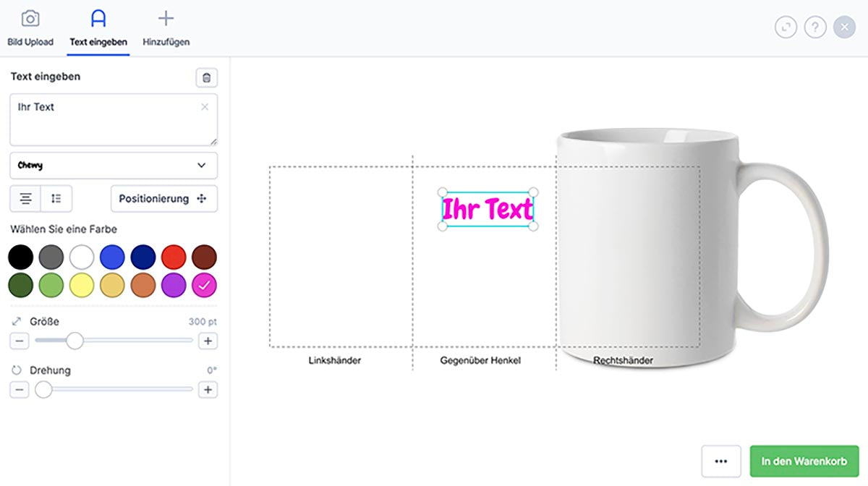This screenshot has height=486, width=868.
Task: Click the list formatting icon
Action: [x=56, y=198]
